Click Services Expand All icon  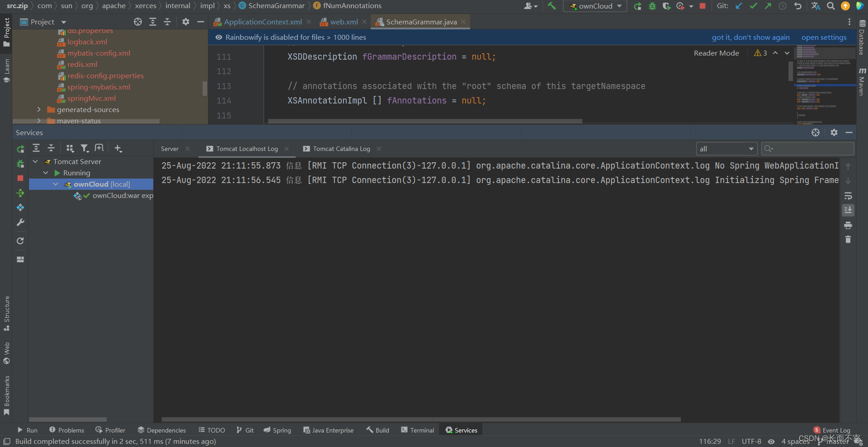pyautogui.click(x=36, y=148)
